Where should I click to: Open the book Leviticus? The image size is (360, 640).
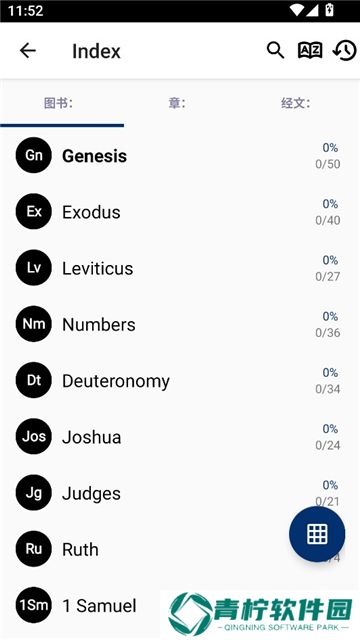tap(98, 269)
